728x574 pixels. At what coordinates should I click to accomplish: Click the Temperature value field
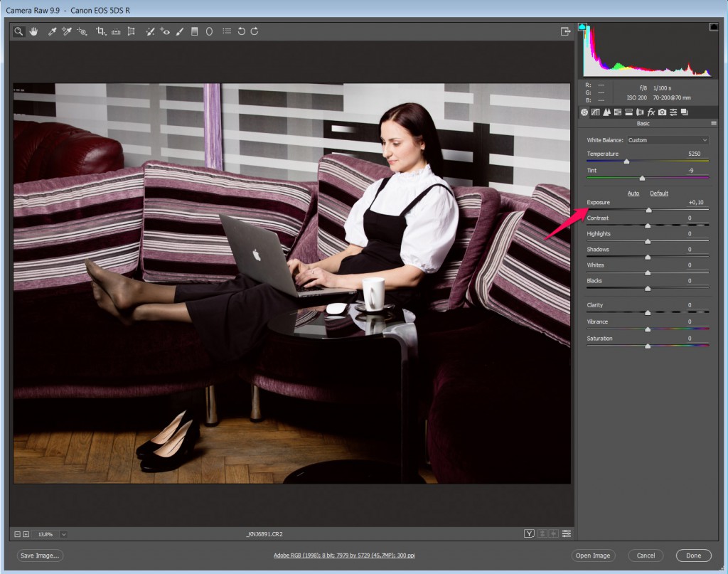[x=695, y=154]
